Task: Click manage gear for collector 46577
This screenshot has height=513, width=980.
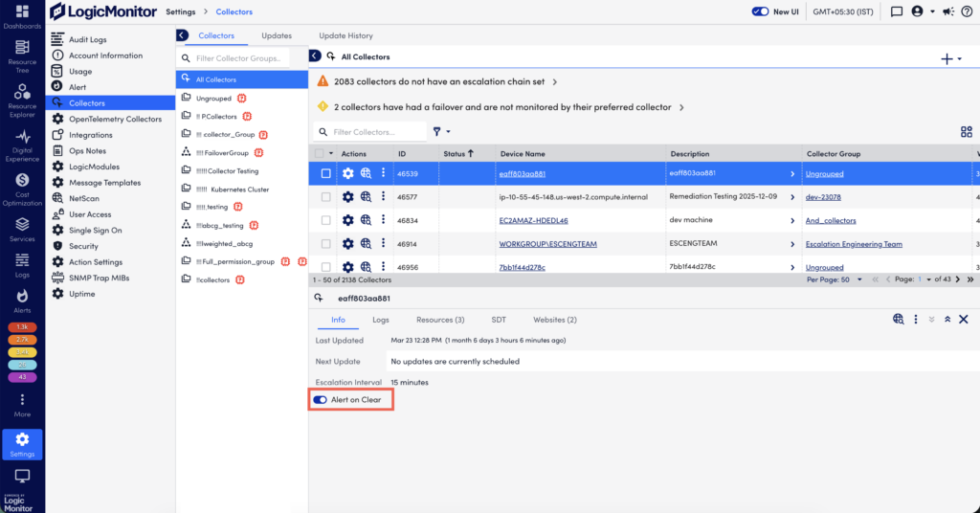Action: point(348,197)
